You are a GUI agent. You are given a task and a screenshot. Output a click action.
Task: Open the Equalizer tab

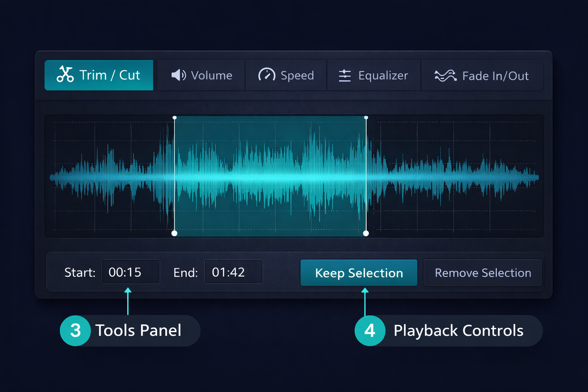coord(373,75)
